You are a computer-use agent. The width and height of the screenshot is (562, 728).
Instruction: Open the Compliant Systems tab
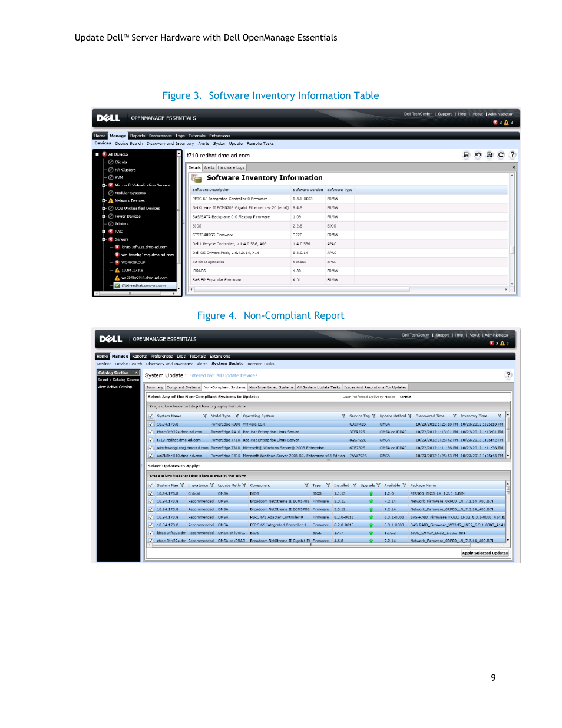[x=183, y=387]
